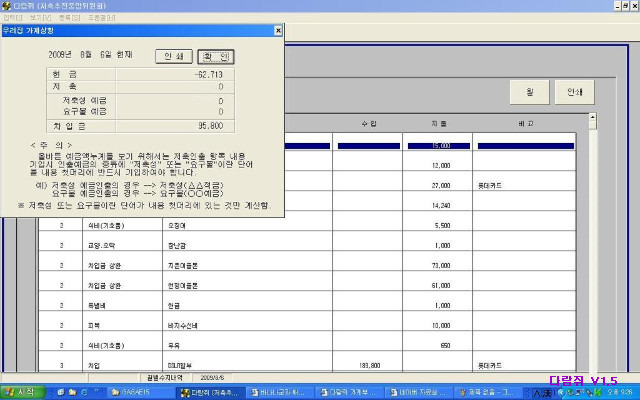
Task: Select the 14,240 expense cell
Action: (x=438, y=206)
